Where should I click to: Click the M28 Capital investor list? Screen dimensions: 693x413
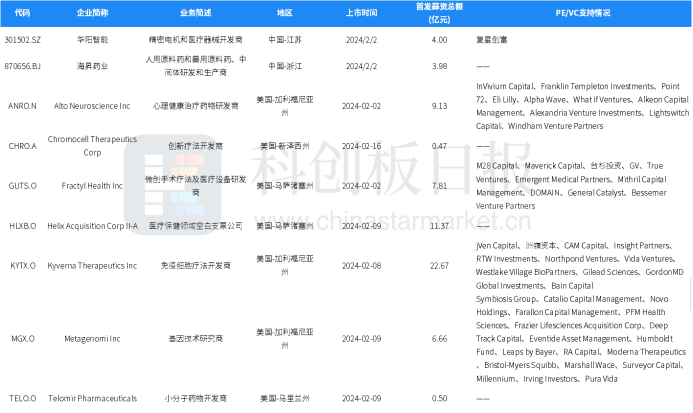[x=571, y=186]
